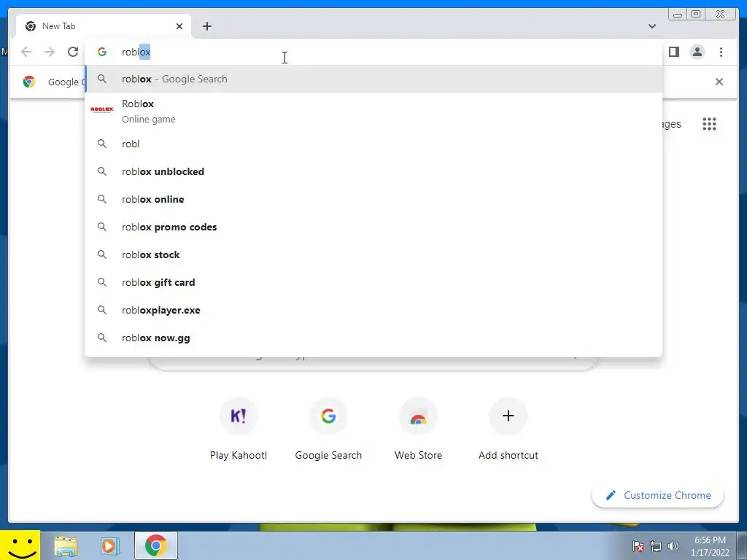Open the Google Search shortcut tile
The image size is (747, 560).
tap(328, 429)
